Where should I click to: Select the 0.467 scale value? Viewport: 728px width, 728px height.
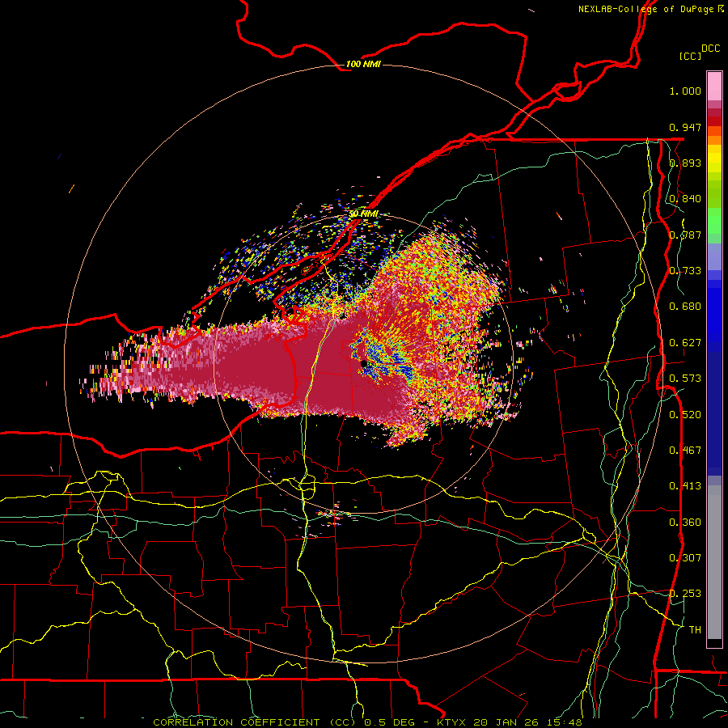(685, 451)
